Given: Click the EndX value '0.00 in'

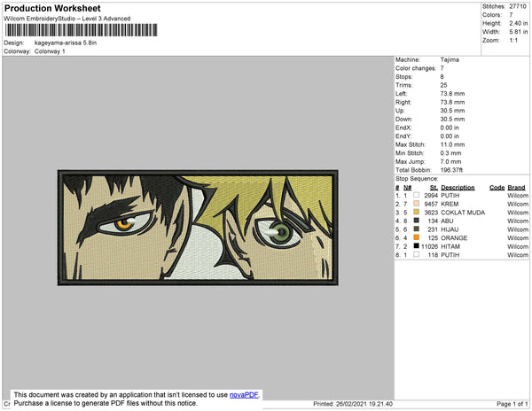Looking at the screenshot, I should pyautogui.click(x=450, y=128).
